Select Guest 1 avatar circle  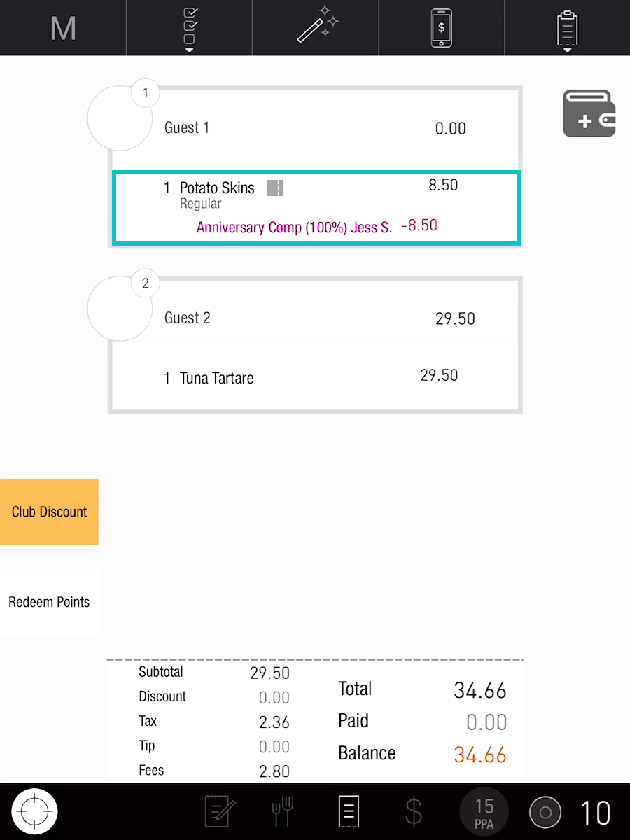click(120, 118)
